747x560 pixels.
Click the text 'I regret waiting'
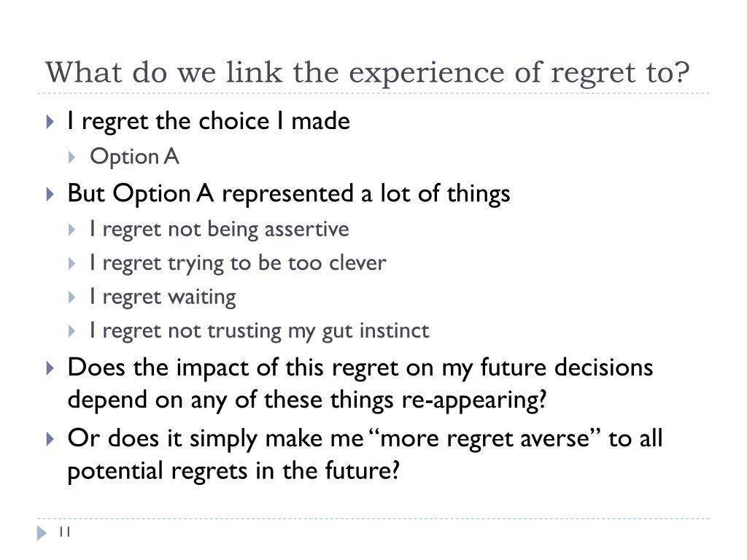pyautogui.click(x=163, y=297)
